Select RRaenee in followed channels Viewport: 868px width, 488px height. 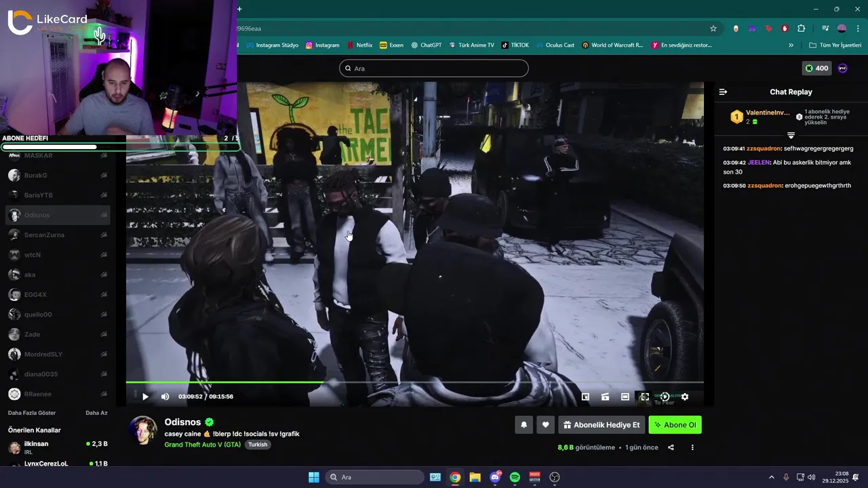coord(58,394)
